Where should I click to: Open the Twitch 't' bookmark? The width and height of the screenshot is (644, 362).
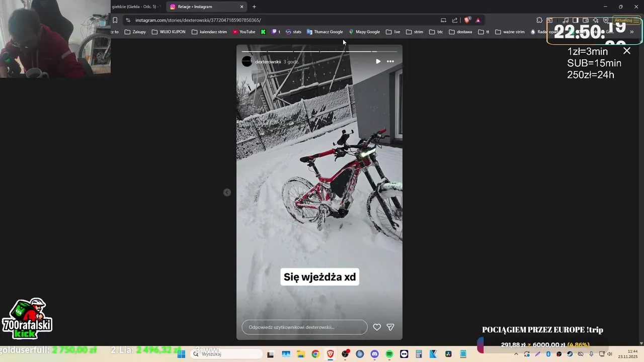pyautogui.click(x=276, y=32)
